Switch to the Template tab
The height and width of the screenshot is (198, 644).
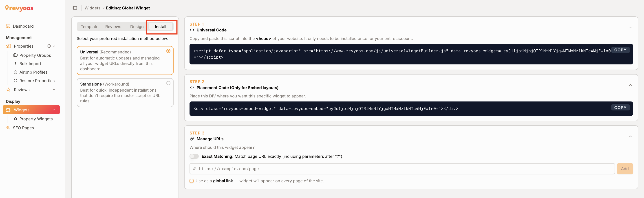(x=90, y=26)
